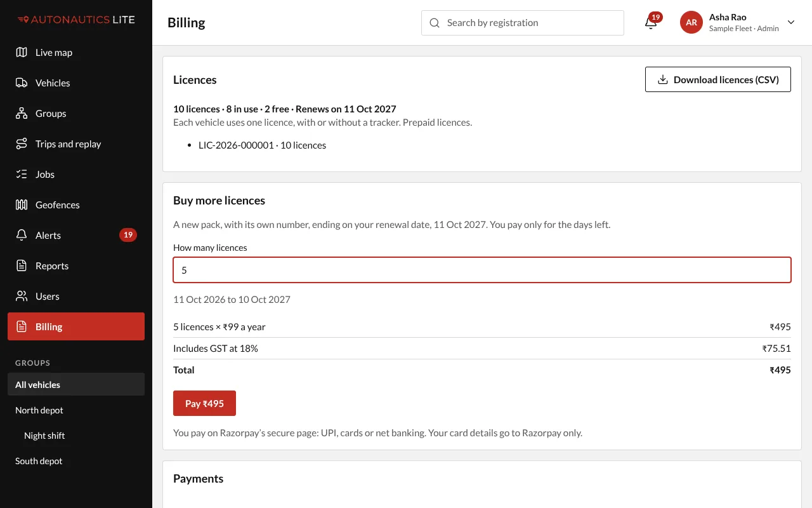The image size is (812, 508).
Task: Open Trips and replay
Action: click(x=76, y=144)
